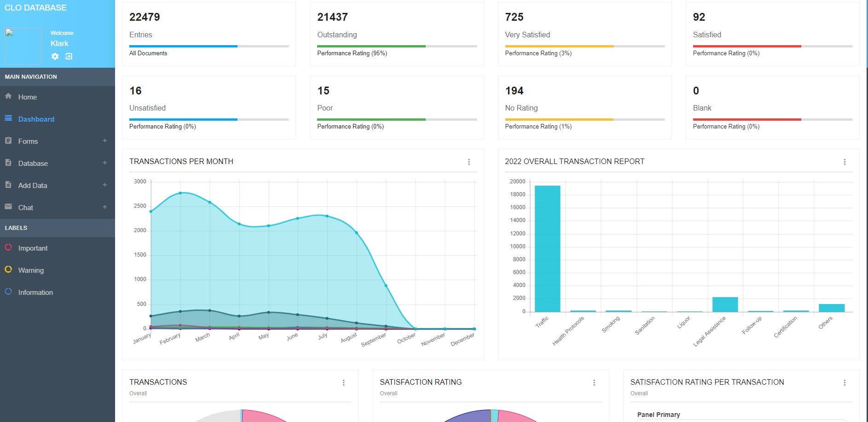Screen dimensions: 868x422
Task: Open Satisfaction Rating panel options menu
Action: (x=594, y=382)
